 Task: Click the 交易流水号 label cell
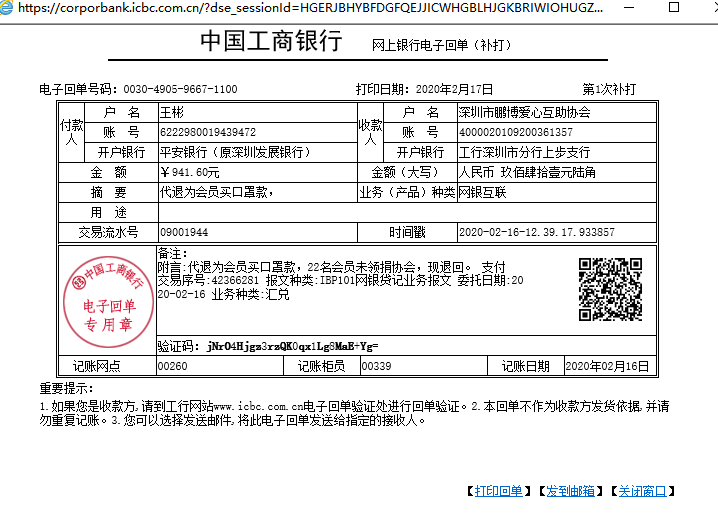(x=108, y=232)
